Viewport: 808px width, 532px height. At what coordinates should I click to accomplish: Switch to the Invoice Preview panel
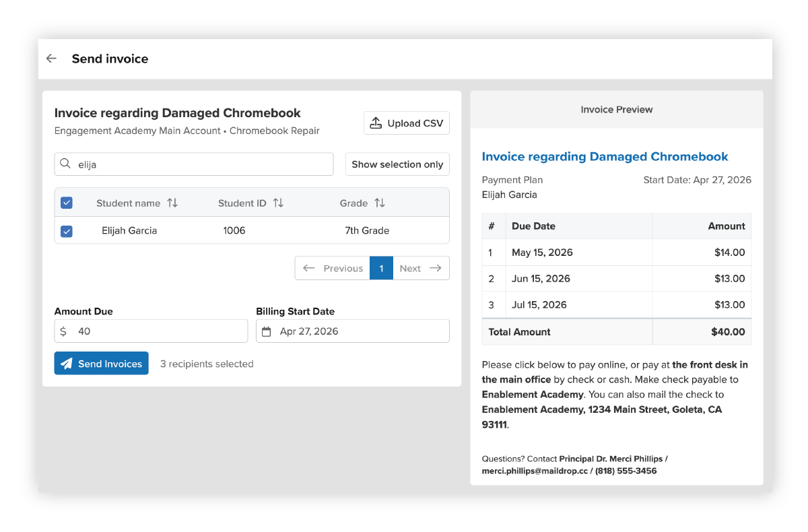[616, 109]
